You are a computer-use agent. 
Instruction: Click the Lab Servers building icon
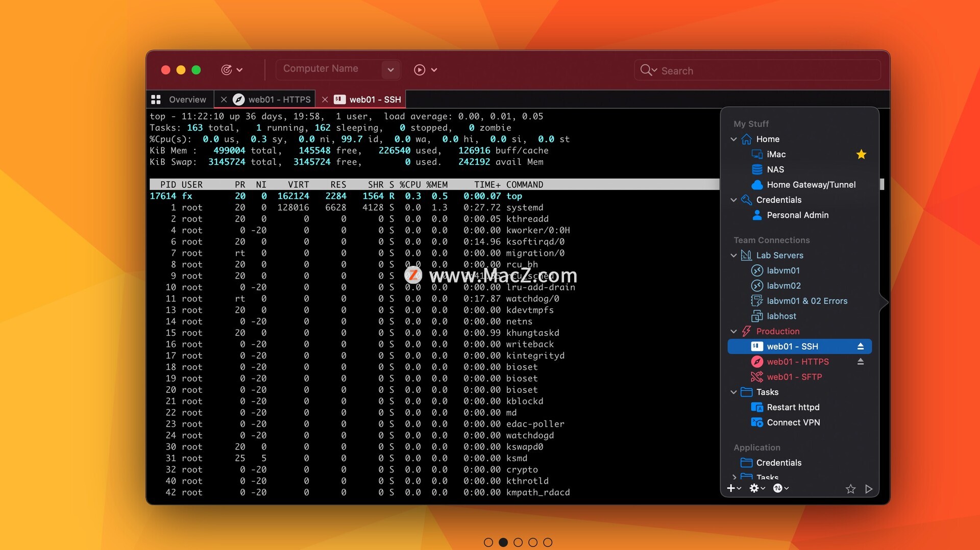746,256
